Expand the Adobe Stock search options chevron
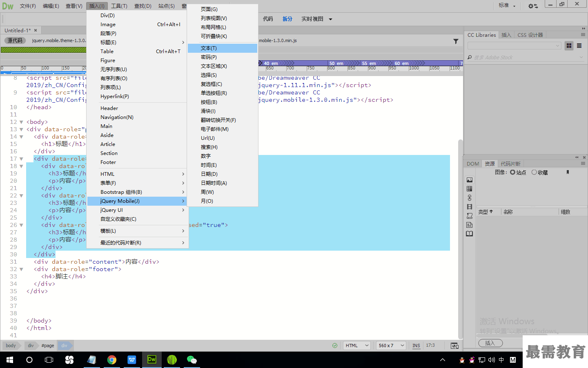Image resolution: width=588 pixels, height=368 pixels. [x=581, y=57]
